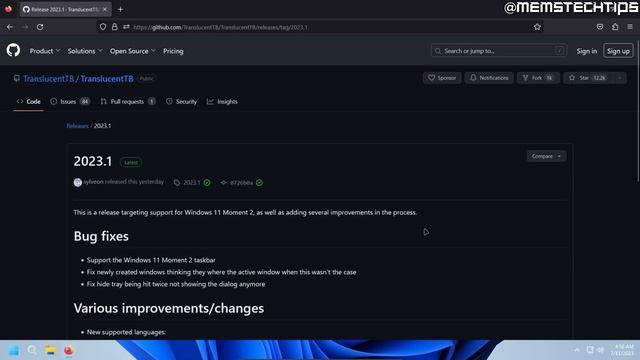Viewport: 640px width, 360px height.
Task: Show hidden tray icons chevron
Action: 576,350
